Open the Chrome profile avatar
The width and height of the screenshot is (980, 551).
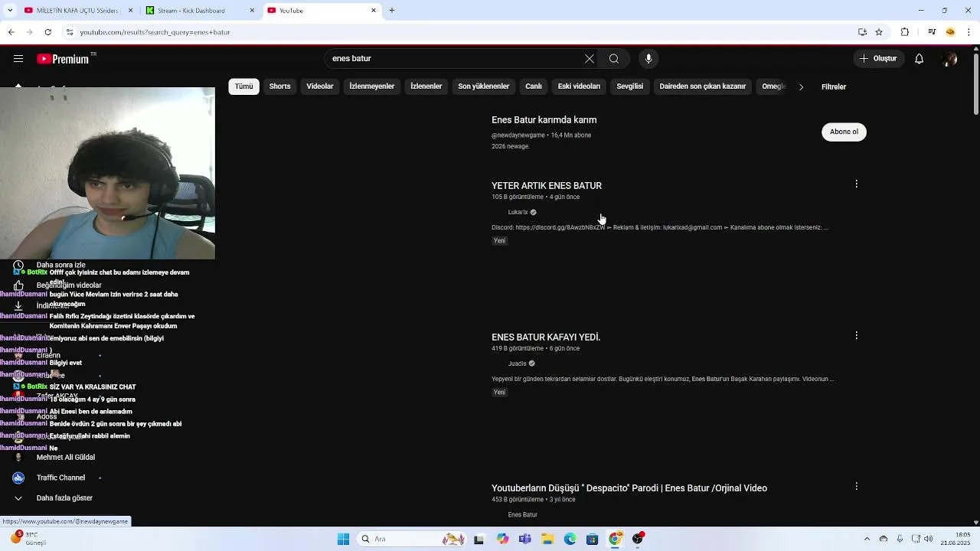(951, 32)
